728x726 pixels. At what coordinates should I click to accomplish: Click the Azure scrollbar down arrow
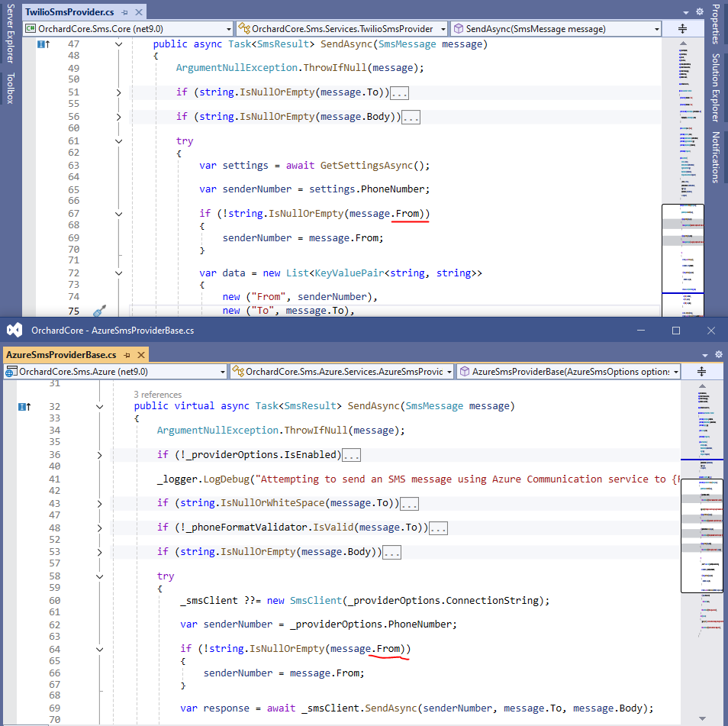[702, 718]
